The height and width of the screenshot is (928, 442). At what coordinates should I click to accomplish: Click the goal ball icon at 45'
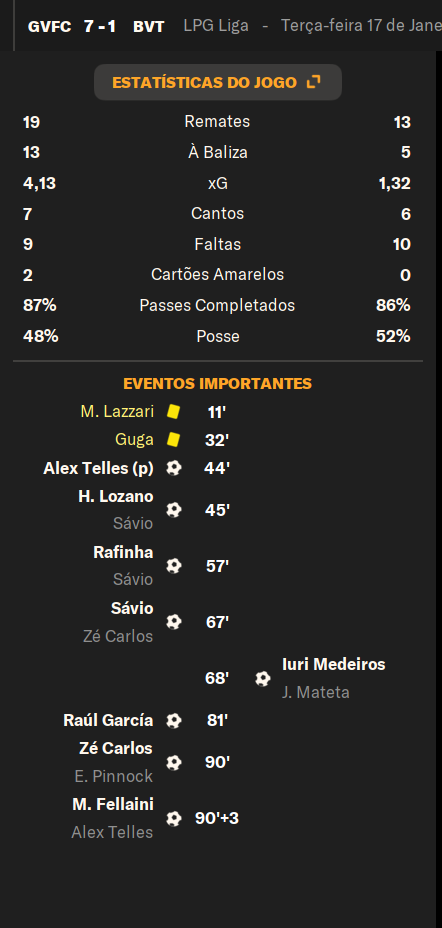(x=173, y=510)
